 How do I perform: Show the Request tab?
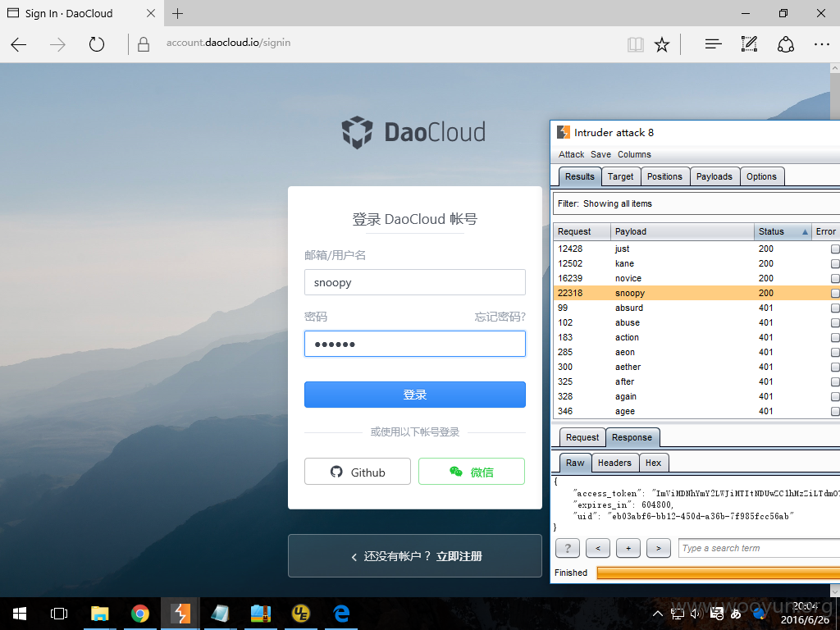pyautogui.click(x=582, y=437)
